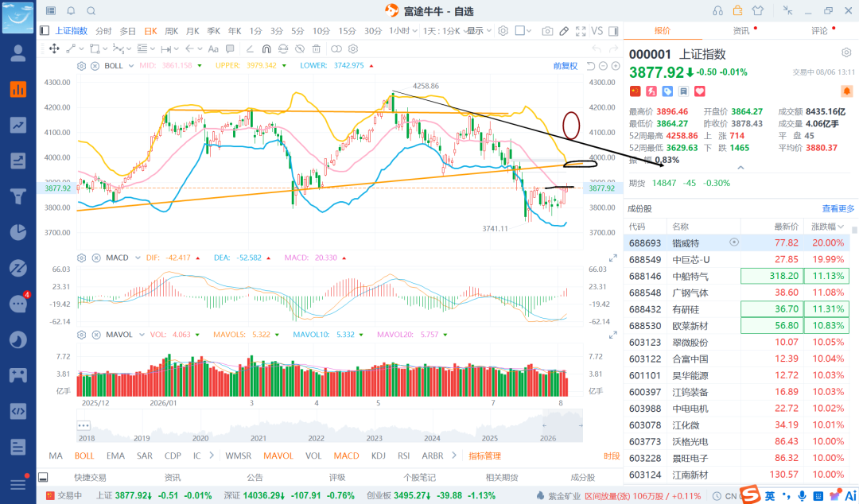The height and width of the screenshot is (504, 859).
Task: Click the notification bell in title bar
Action: [x=72, y=11]
